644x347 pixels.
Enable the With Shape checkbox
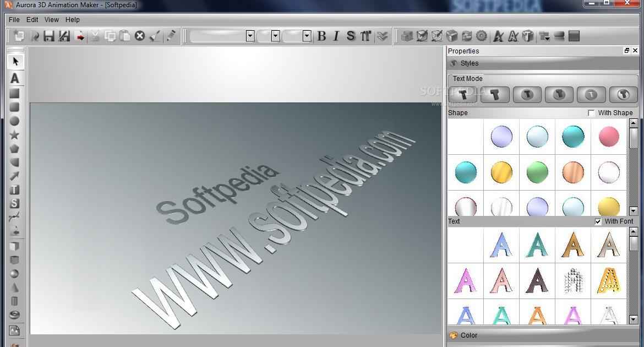[591, 113]
